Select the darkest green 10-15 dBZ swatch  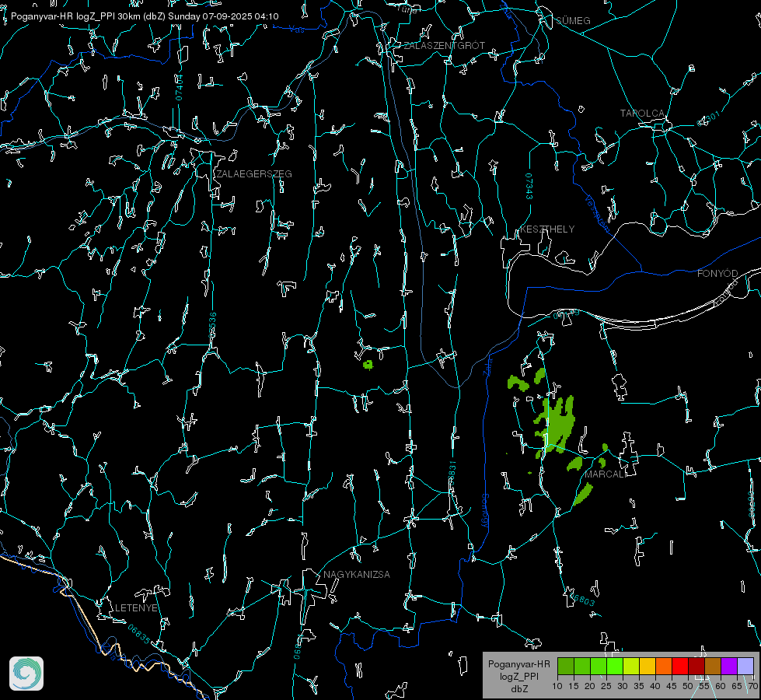tap(566, 666)
